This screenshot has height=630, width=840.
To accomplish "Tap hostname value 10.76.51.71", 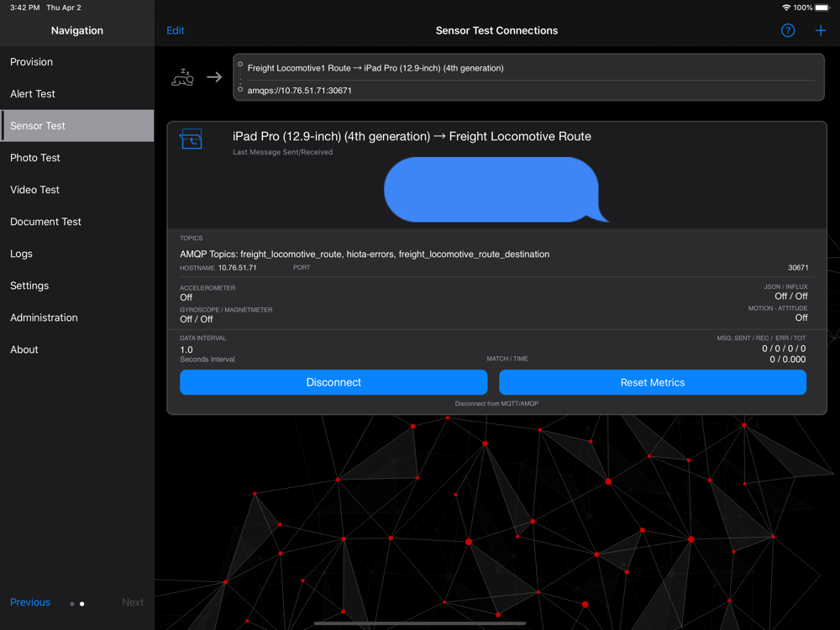I will [238, 267].
